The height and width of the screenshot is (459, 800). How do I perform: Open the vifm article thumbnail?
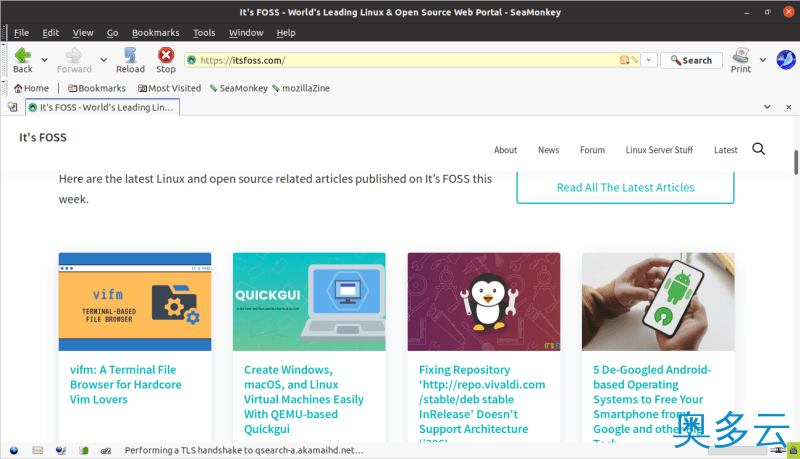[135, 301]
